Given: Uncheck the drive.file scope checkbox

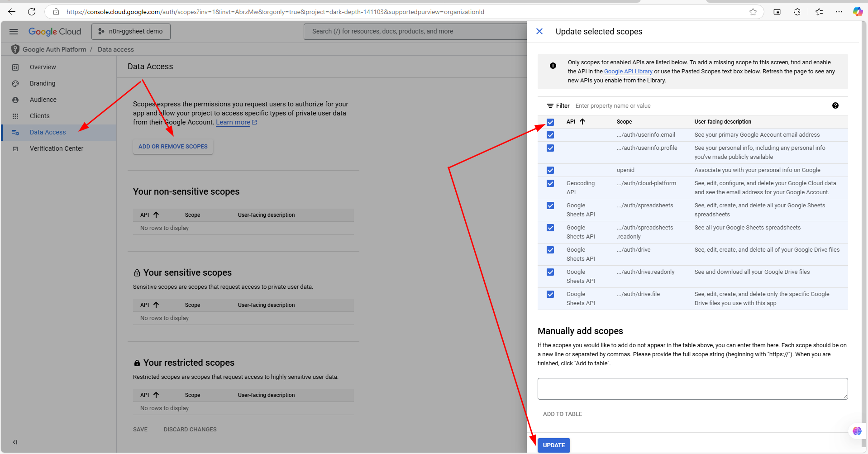Looking at the screenshot, I should click(x=550, y=294).
